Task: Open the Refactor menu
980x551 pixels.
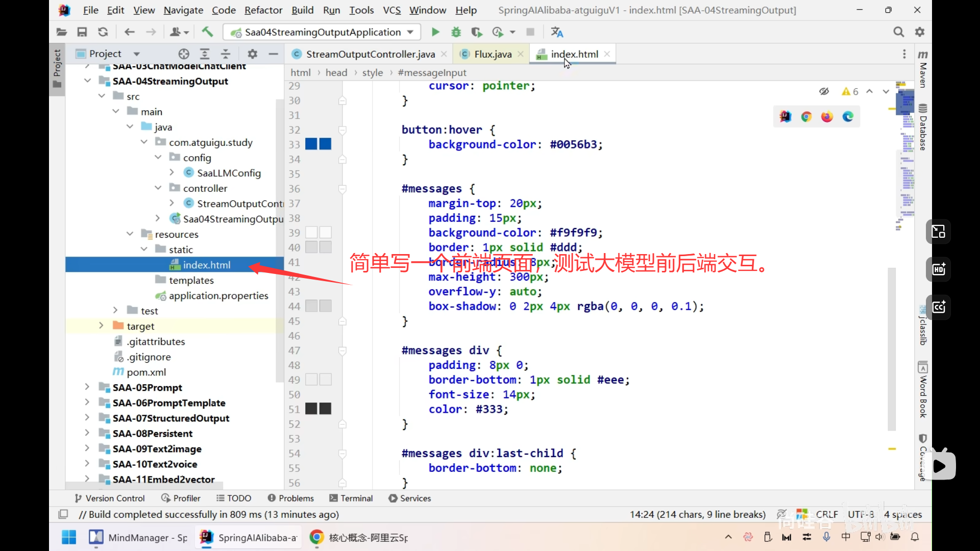Action: point(263,10)
